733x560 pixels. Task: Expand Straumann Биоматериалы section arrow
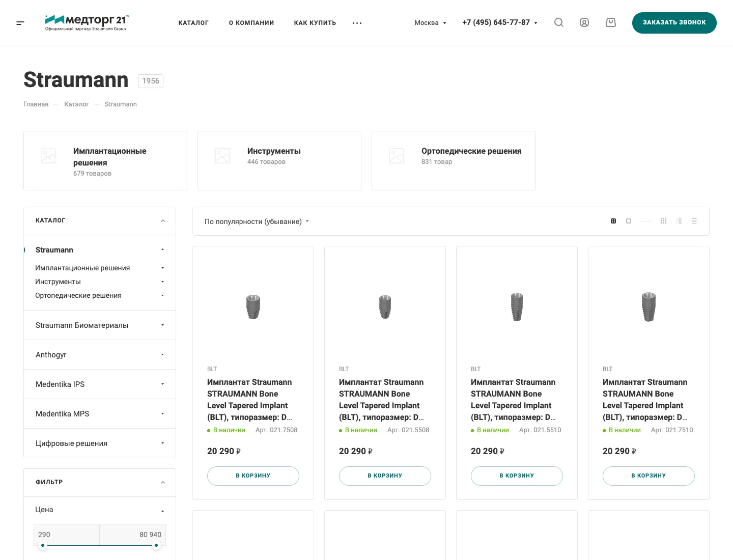tap(162, 325)
